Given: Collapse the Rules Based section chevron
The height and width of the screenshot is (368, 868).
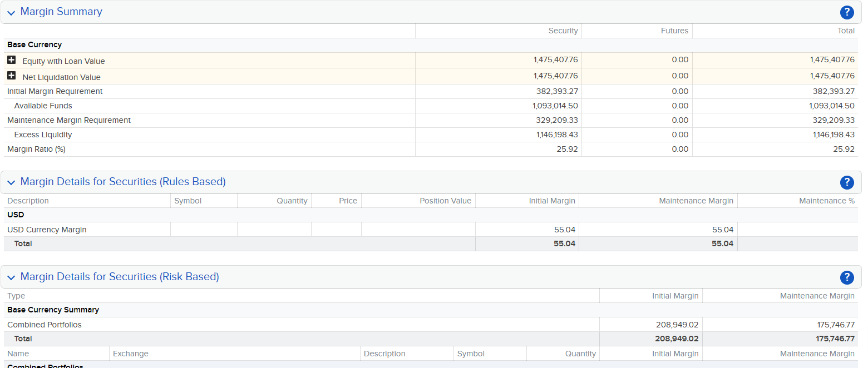Looking at the screenshot, I should [11, 182].
